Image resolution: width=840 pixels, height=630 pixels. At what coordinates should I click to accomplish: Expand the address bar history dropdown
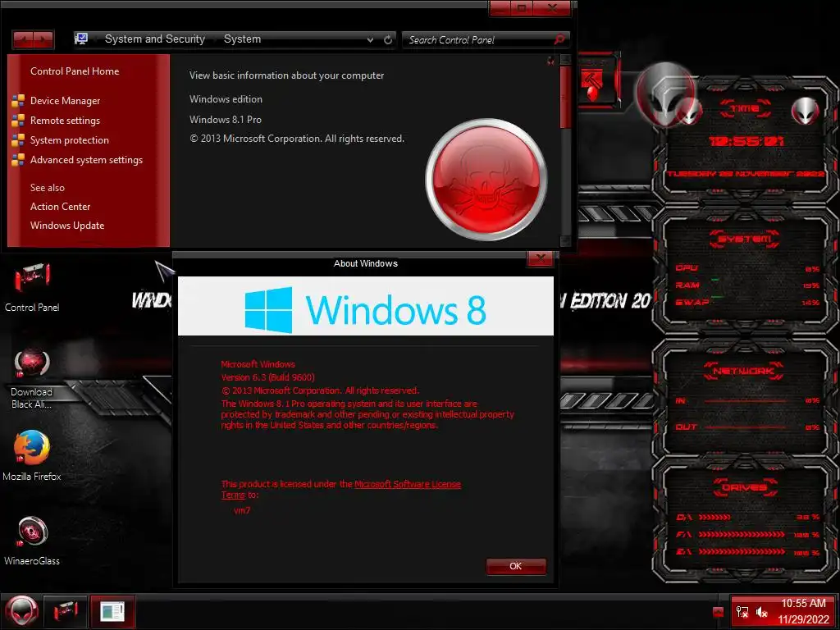(x=370, y=39)
